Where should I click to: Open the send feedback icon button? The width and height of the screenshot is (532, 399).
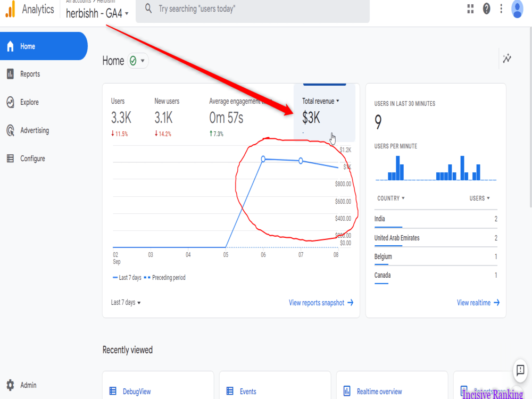click(520, 370)
